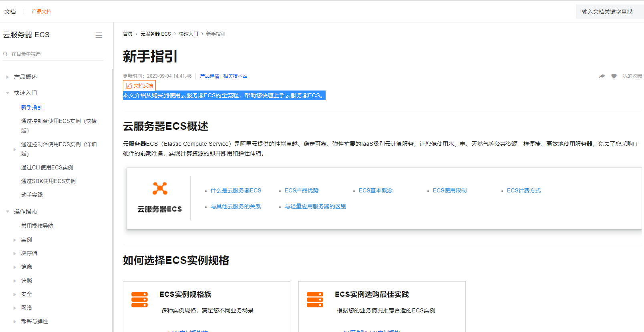This screenshot has height=332, width=644.
Task: Click the 文档反馈 button
Action: click(x=139, y=86)
